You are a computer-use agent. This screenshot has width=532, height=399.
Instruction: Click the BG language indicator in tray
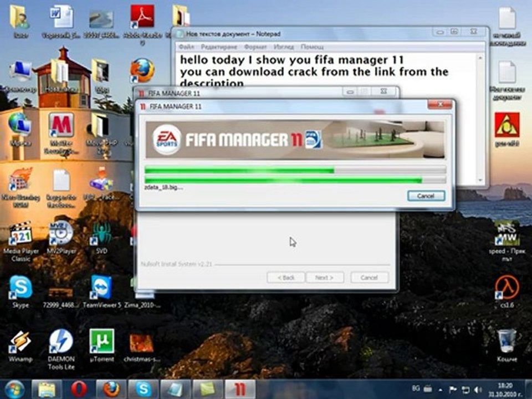pyautogui.click(x=416, y=388)
